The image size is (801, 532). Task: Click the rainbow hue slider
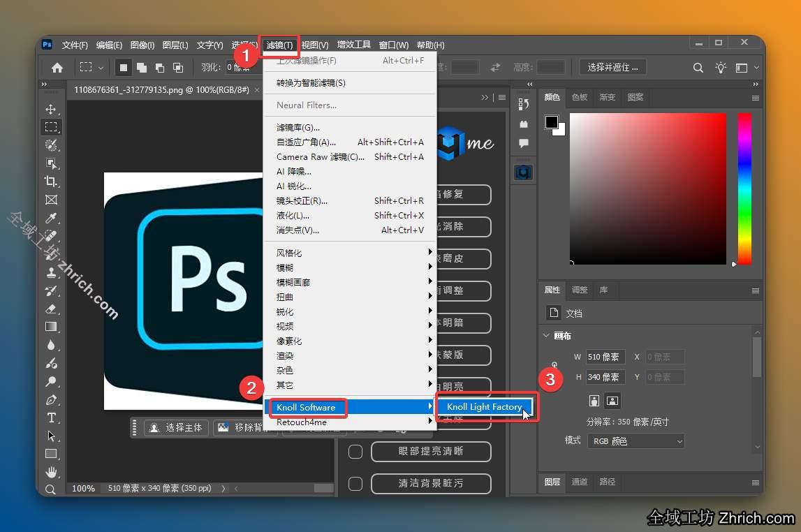[x=744, y=189]
